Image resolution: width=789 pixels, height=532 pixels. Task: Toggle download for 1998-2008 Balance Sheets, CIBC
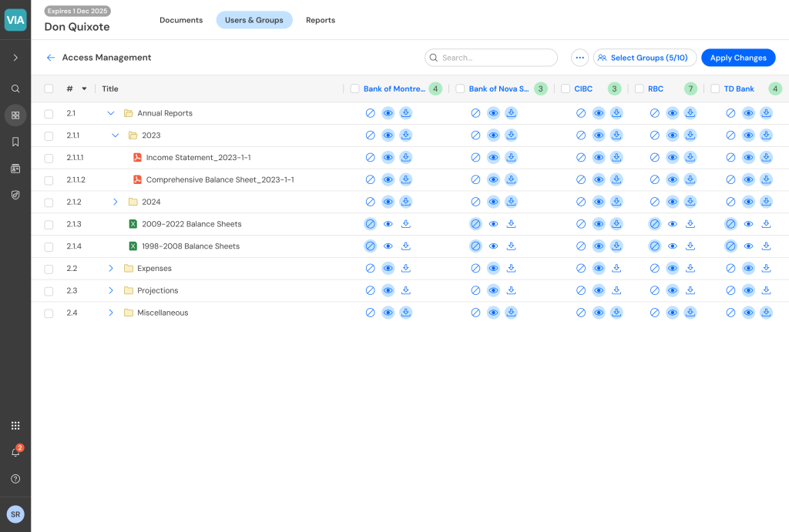[616, 246]
